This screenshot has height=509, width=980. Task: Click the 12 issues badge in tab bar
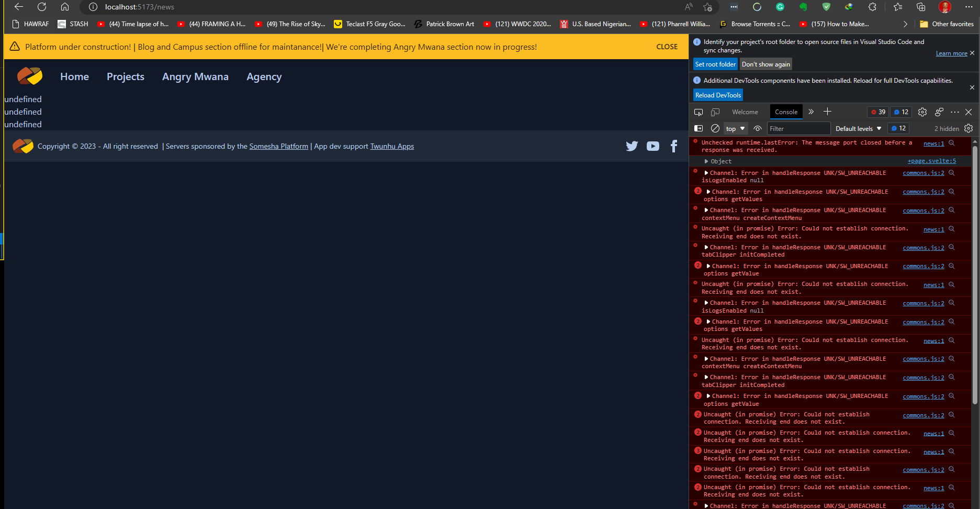tap(900, 112)
